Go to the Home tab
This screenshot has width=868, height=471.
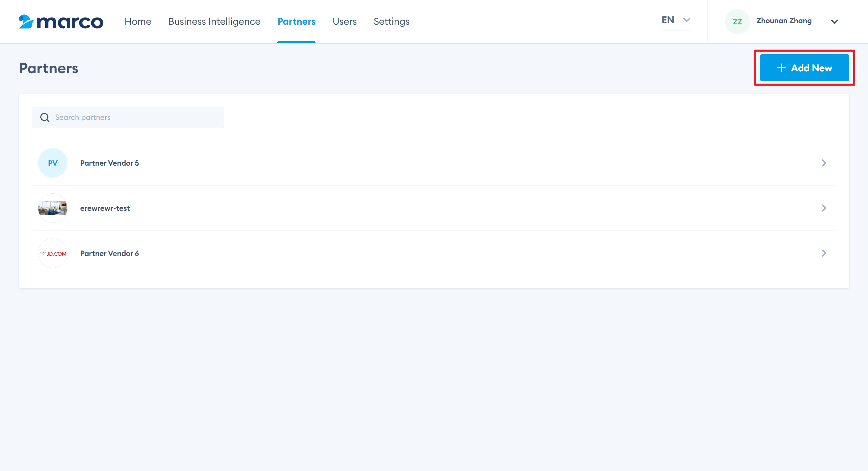138,22
